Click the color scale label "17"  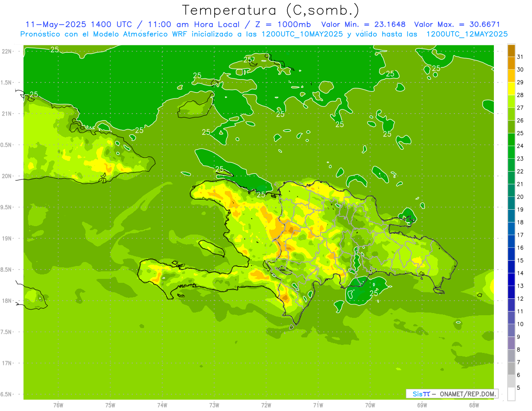pyautogui.click(x=520, y=235)
